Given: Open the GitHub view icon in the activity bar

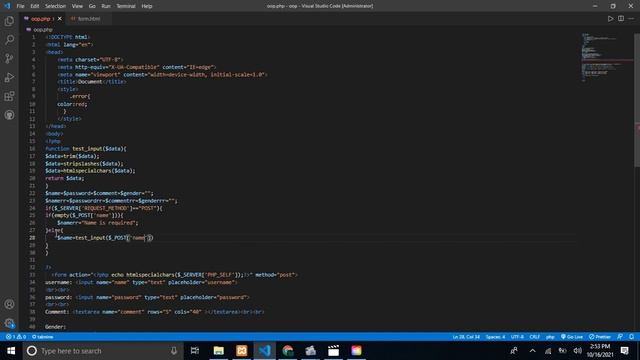Looking at the screenshot, I should tap(9, 115).
